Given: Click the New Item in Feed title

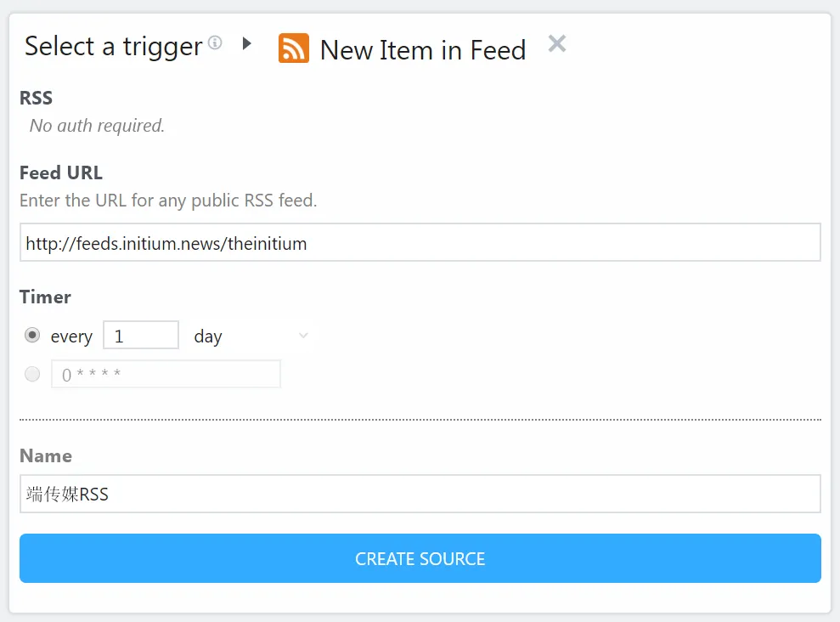Looking at the screenshot, I should [x=423, y=50].
